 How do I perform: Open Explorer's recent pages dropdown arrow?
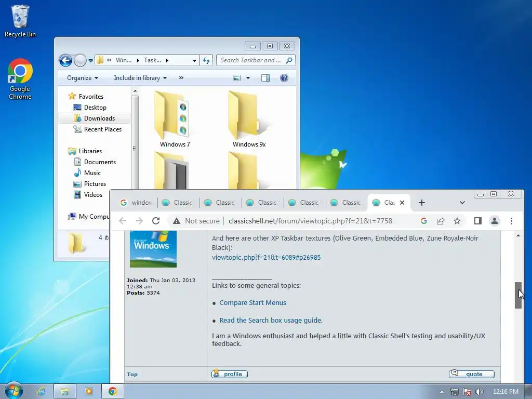90,61
